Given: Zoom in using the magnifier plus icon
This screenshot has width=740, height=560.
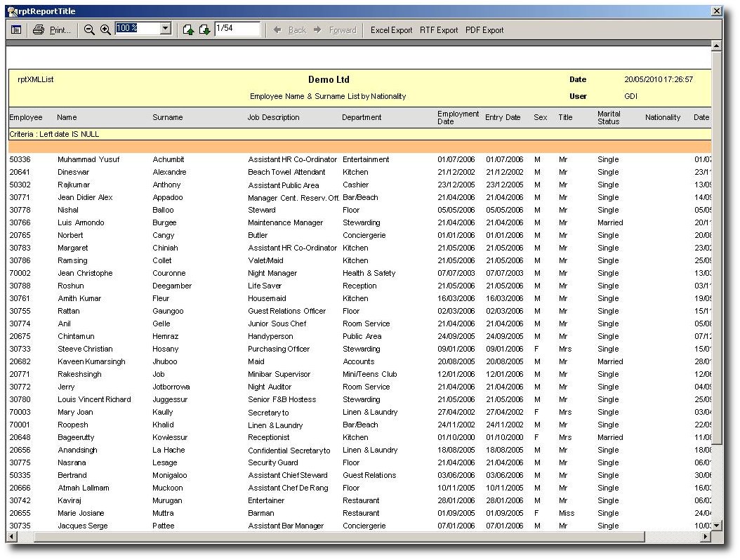Looking at the screenshot, I should (x=105, y=29).
